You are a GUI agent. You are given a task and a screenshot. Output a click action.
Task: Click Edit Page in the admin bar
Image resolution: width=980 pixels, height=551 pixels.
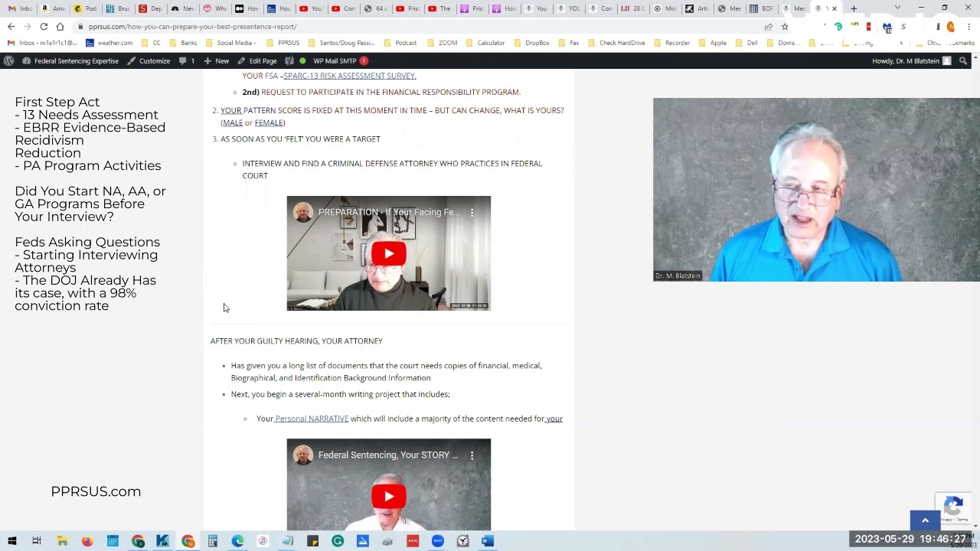coord(257,60)
